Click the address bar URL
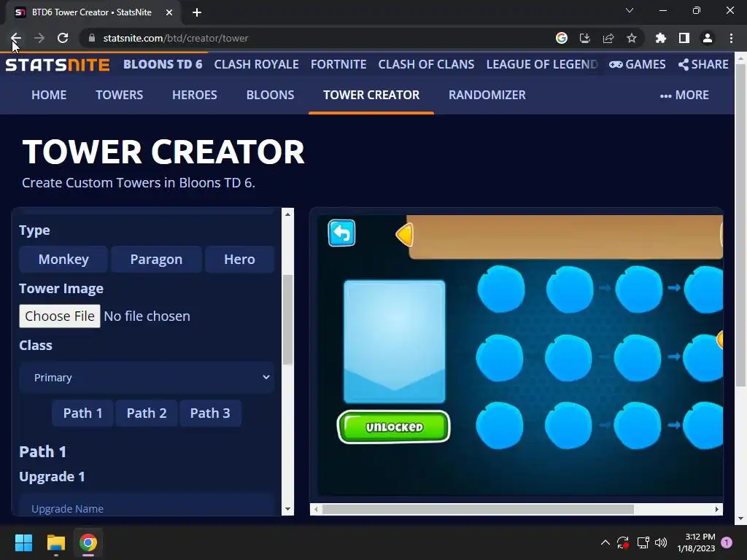 (176, 38)
